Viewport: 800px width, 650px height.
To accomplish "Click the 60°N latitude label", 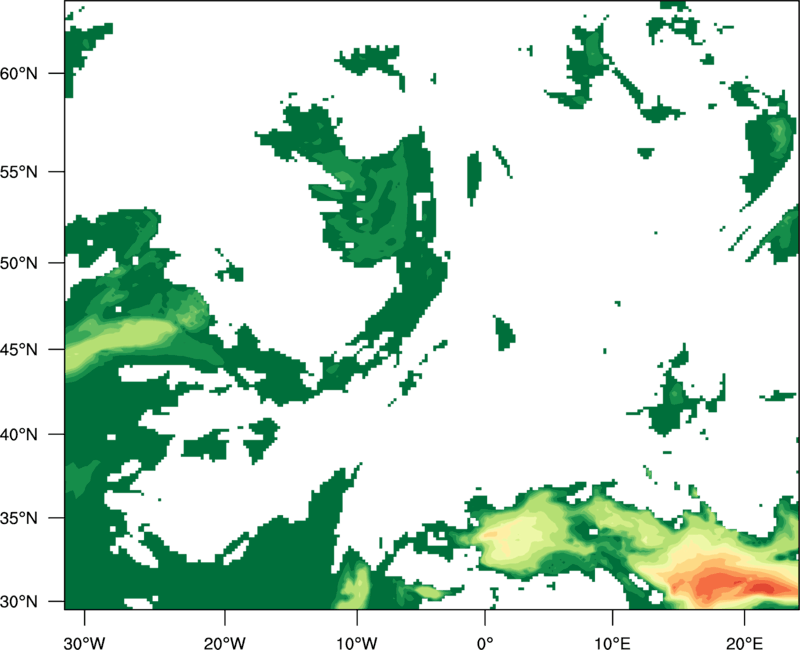I will pyautogui.click(x=19, y=73).
